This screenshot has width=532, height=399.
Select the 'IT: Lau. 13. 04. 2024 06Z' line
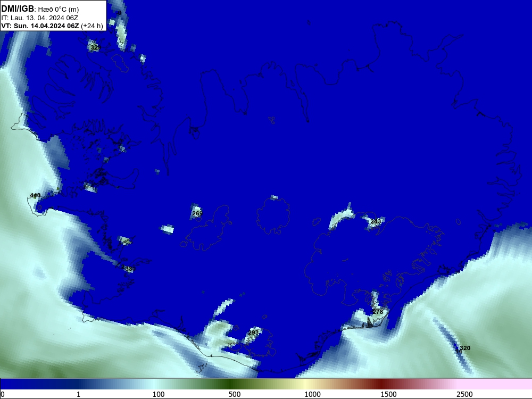tap(40, 18)
